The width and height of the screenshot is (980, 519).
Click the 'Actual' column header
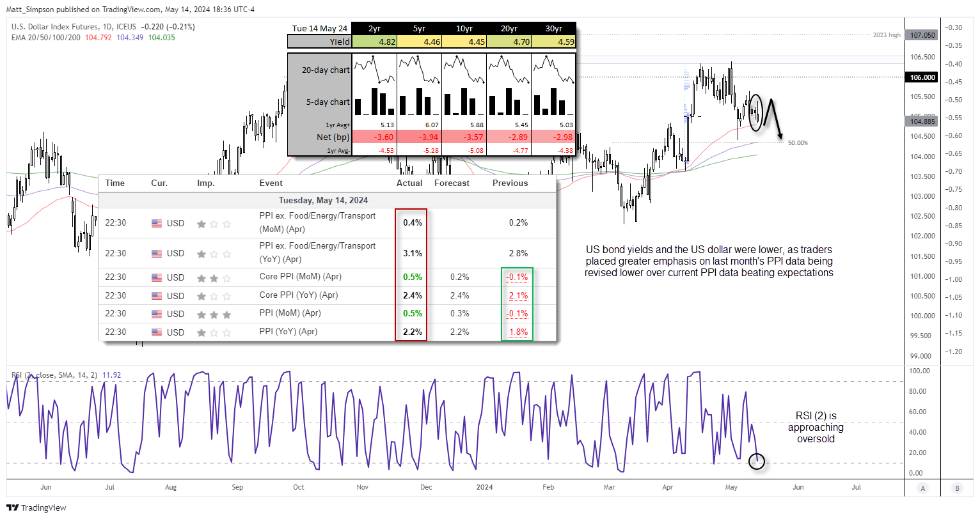click(x=409, y=183)
